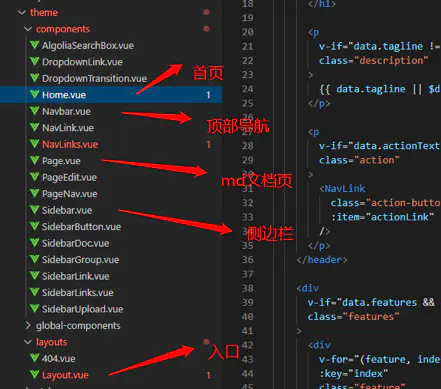Viewport: 441px width, 389px height.
Task: Open SidebarButton.vue file
Action: pos(81,227)
